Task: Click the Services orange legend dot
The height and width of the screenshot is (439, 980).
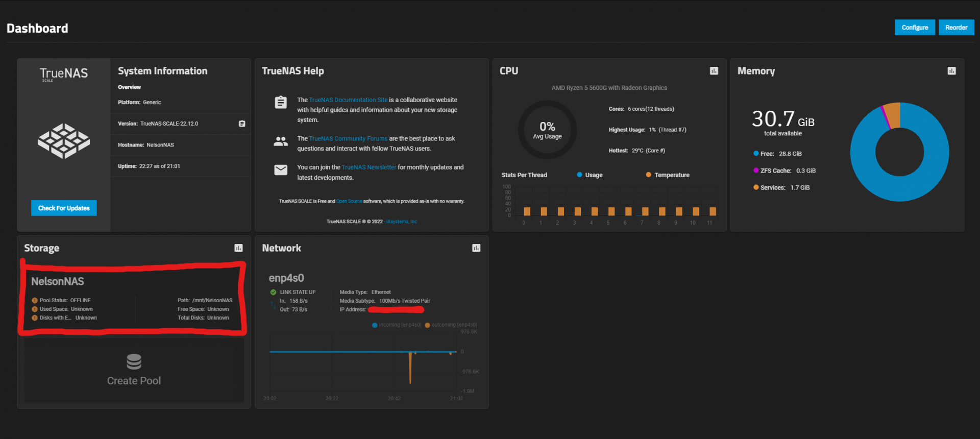Action: pyautogui.click(x=756, y=187)
